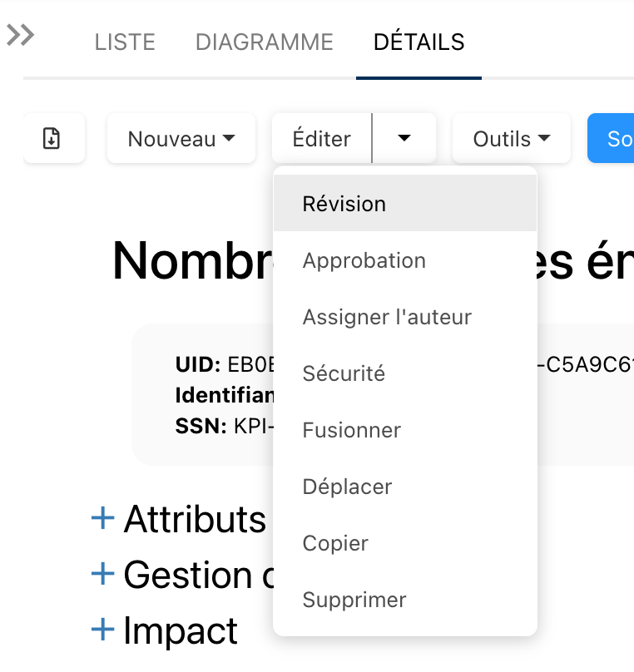Switch to the Liste tab
The image size is (634, 672).
(125, 42)
